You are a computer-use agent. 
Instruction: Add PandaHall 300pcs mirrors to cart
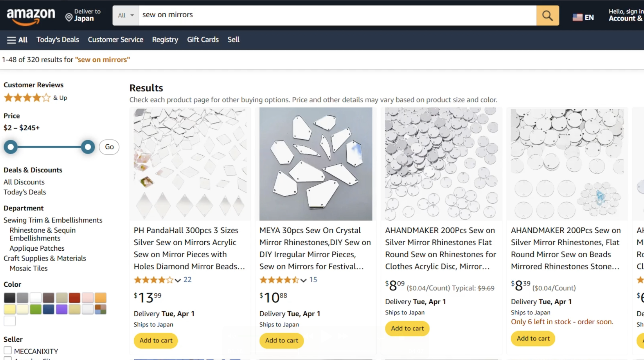point(156,340)
